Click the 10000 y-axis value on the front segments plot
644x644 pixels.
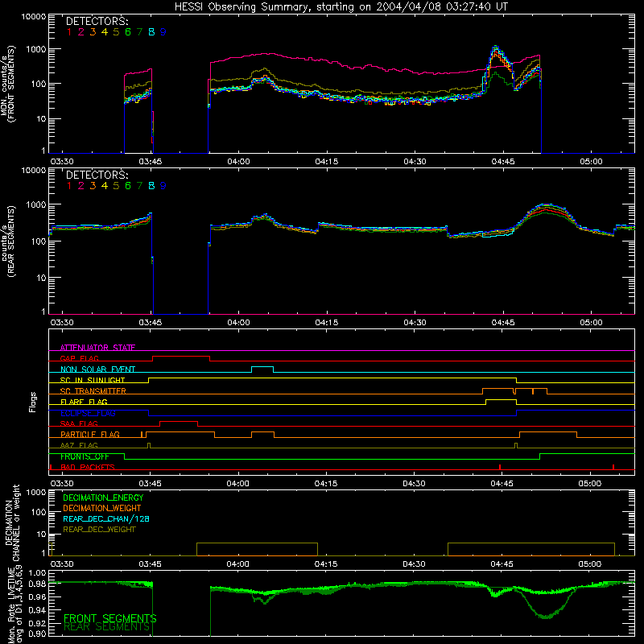(x=33, y=17)
